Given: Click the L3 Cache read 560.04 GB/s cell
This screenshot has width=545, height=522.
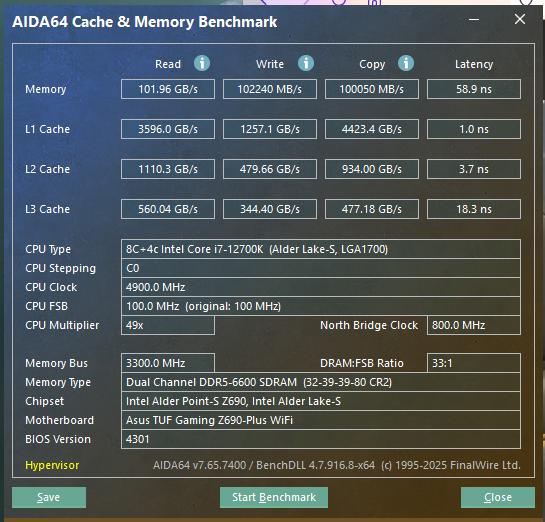Looking at the screenshot, I should pos(168,209).
